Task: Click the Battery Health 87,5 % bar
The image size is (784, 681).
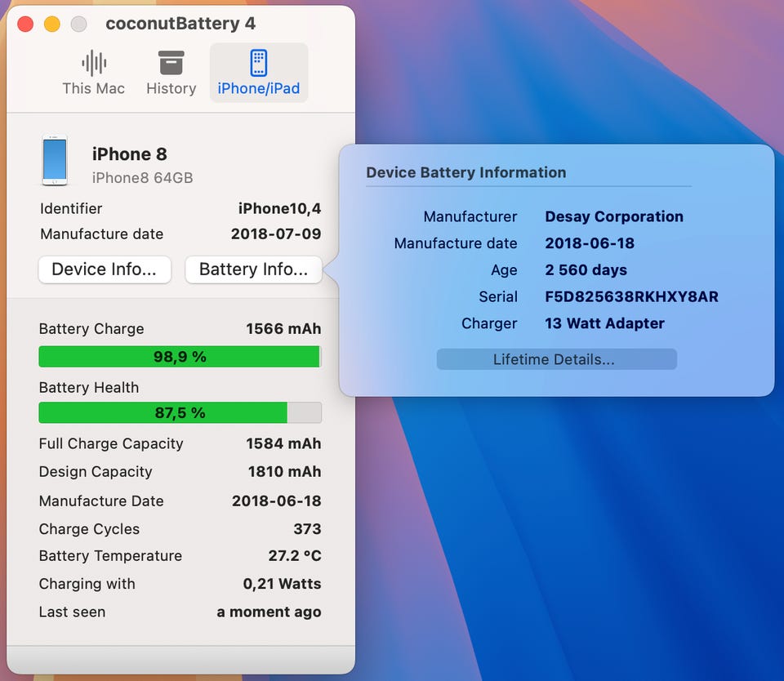Action: tap(180, 412)
